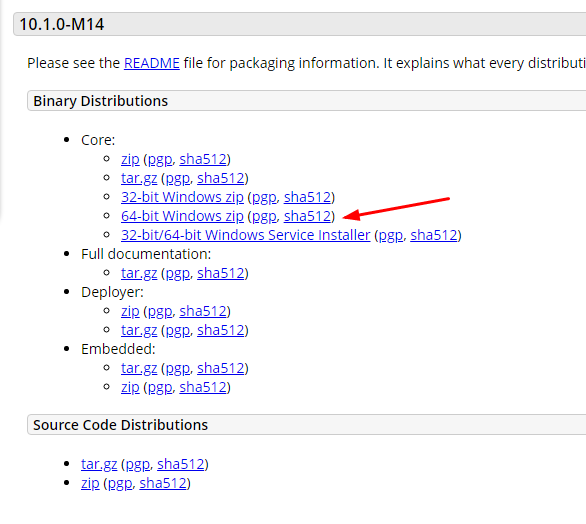Click the Binary Distributions heading
Screen dimensions: 586x524
coord(101,101)
